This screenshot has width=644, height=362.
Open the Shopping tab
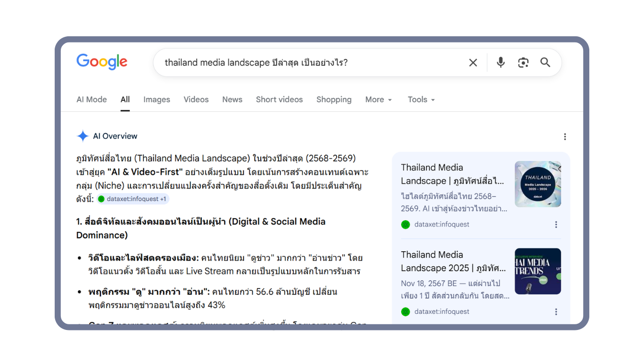(x=334, y=99)
